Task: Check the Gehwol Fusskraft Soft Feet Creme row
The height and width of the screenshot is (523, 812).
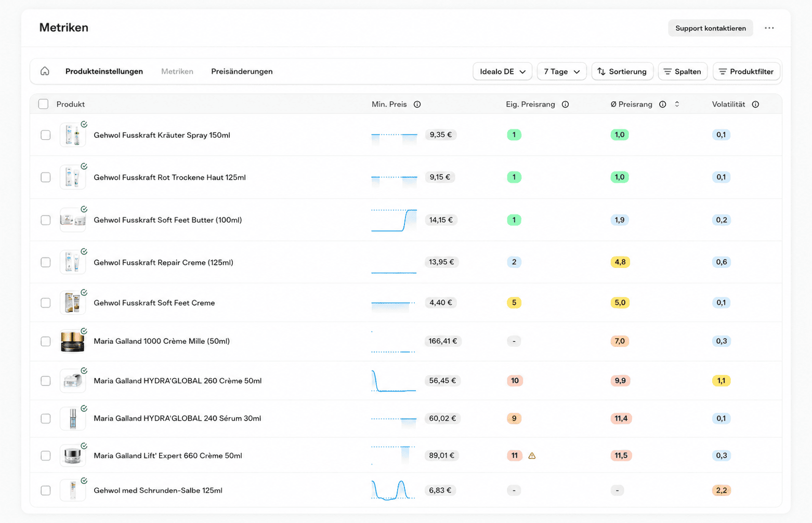Action: point(46,303)
